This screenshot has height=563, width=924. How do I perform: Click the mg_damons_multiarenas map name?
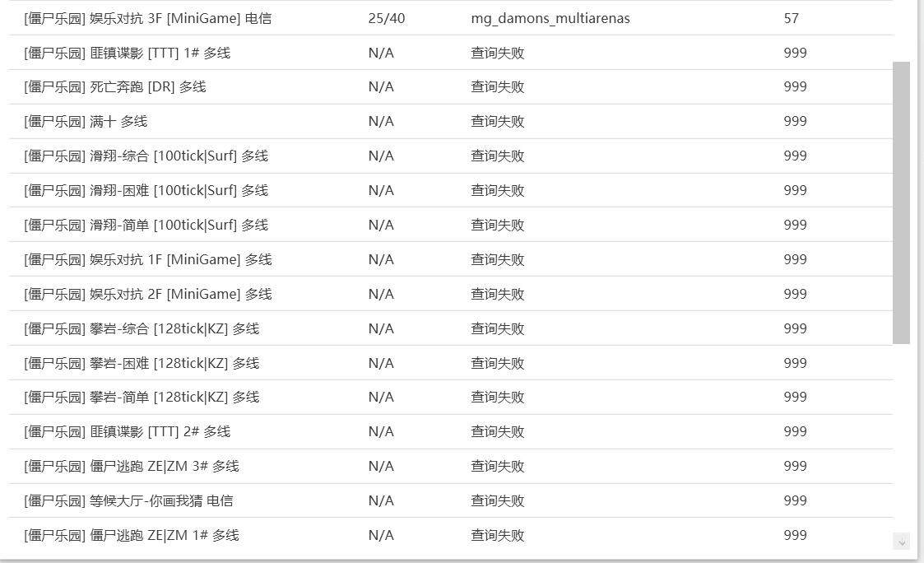click(x=550, y=18)
